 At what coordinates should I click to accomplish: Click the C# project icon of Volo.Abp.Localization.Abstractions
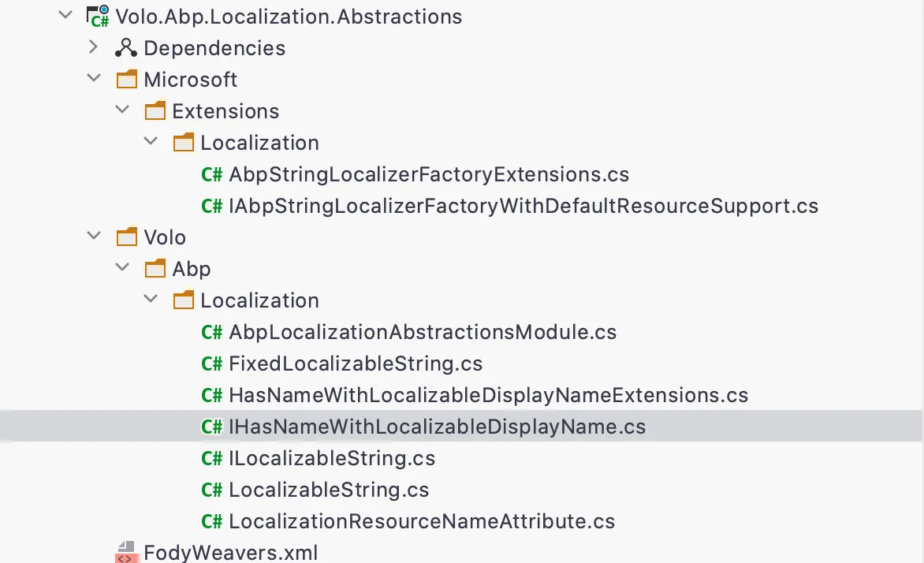click(98, 17)
